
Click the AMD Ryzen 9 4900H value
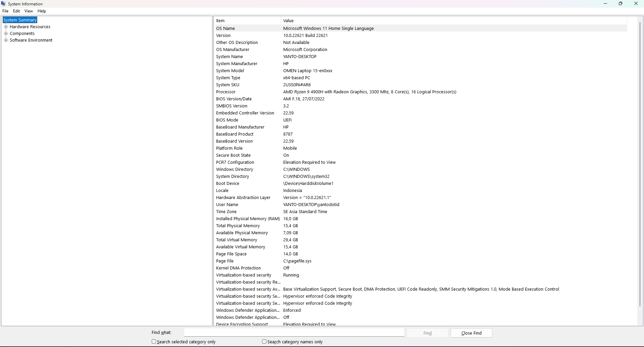coord(369,92)
